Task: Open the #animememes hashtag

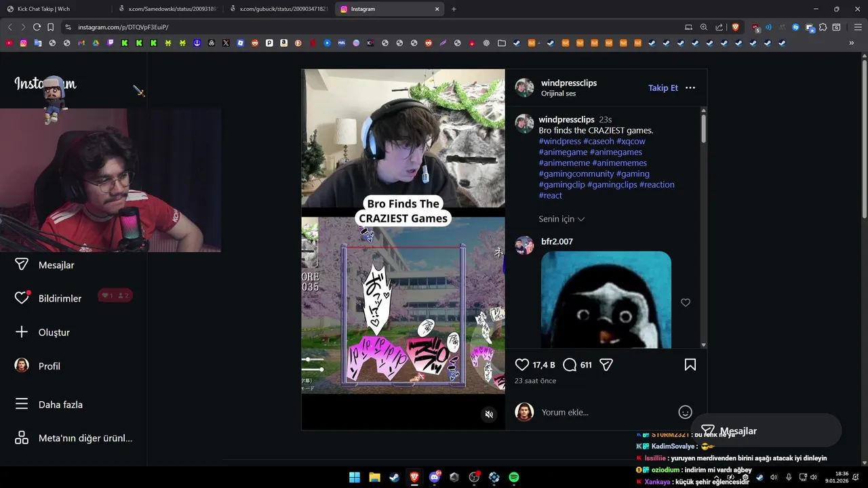Action: (619, 163)
